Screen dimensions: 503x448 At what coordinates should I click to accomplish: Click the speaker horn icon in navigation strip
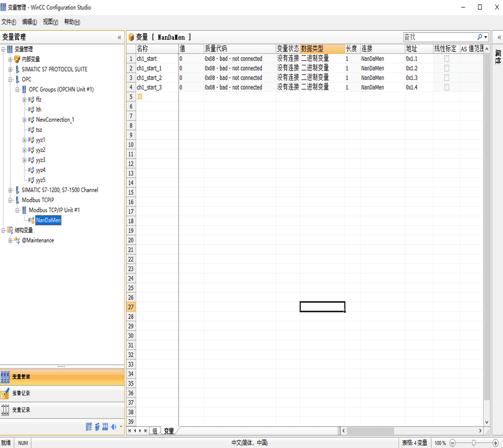[114, 427]
